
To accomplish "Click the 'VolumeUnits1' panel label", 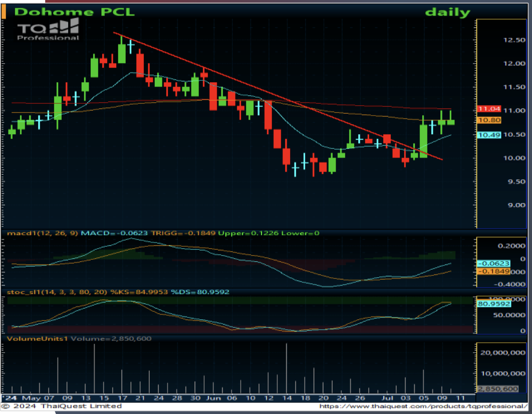I will pos(38,339).
